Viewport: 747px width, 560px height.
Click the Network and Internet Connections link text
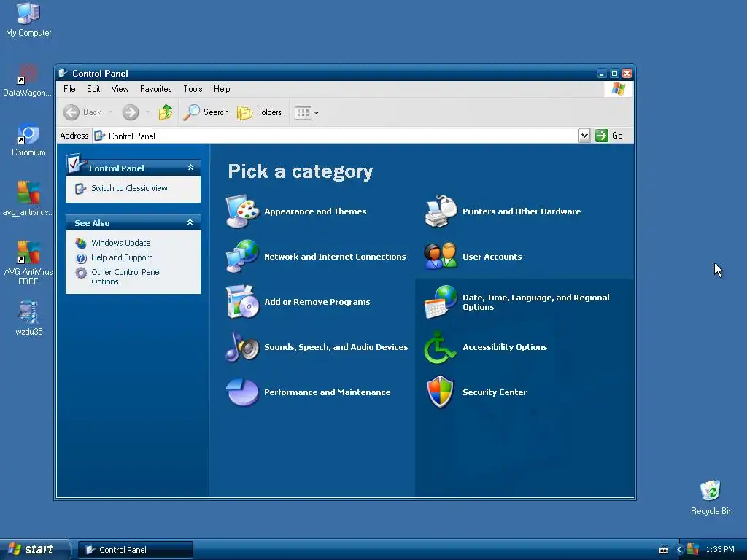tap(335, 257)
